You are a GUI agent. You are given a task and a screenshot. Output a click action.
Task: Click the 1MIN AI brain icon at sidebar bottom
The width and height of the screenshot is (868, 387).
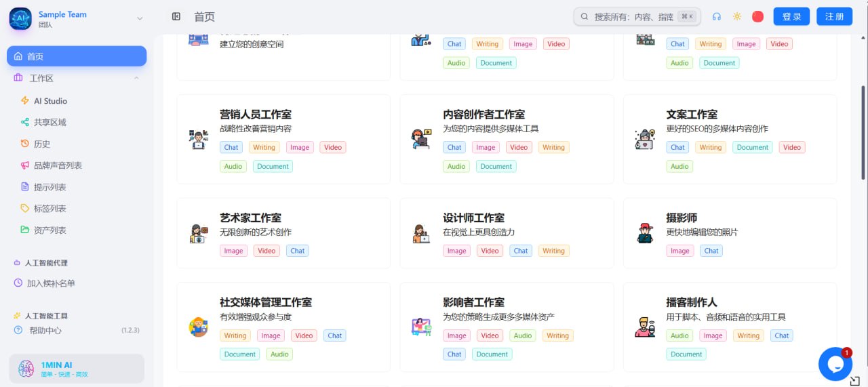[x=26, y=369]
